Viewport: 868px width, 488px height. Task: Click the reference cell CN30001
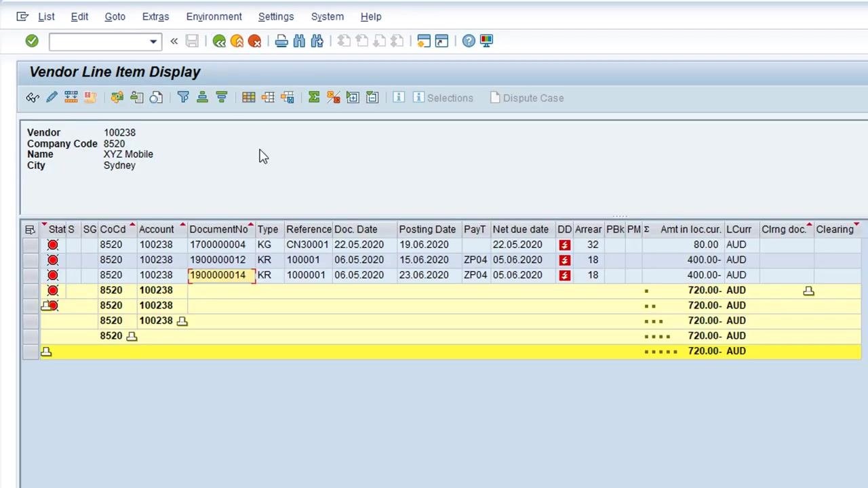[x=307, y=245]
